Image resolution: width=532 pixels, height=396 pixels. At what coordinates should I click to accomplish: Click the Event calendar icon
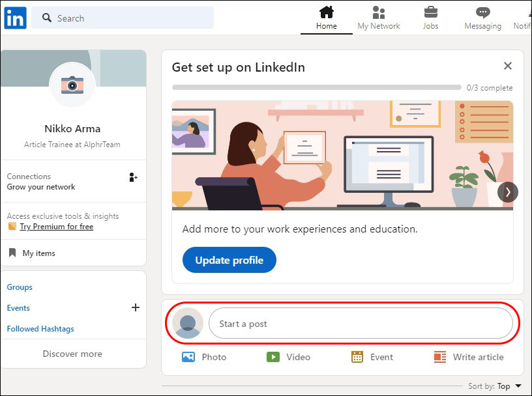pyautogui.click(x=357, y=357)
